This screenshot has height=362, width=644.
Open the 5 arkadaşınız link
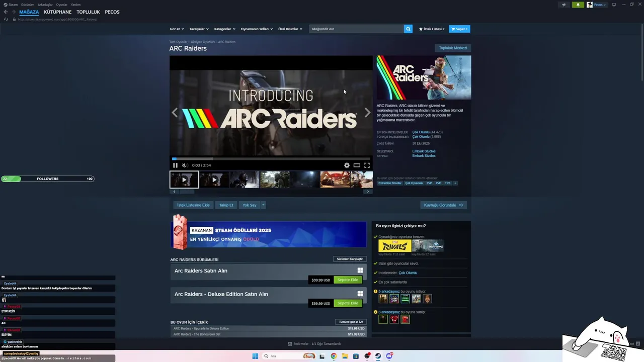389,292
